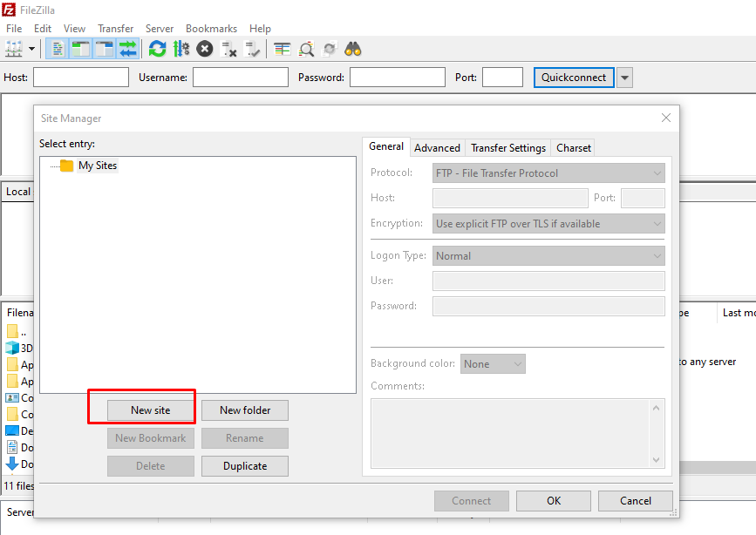Open the Server menu

click(160, 29)
